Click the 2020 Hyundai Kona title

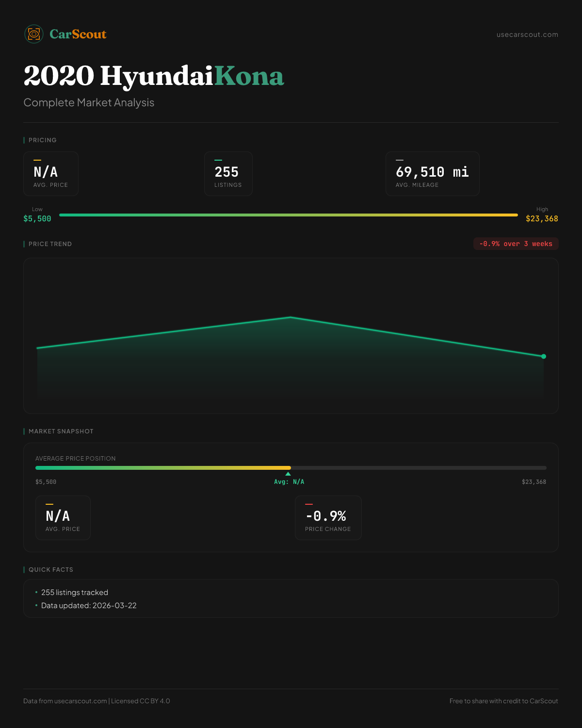coord(154,76)
